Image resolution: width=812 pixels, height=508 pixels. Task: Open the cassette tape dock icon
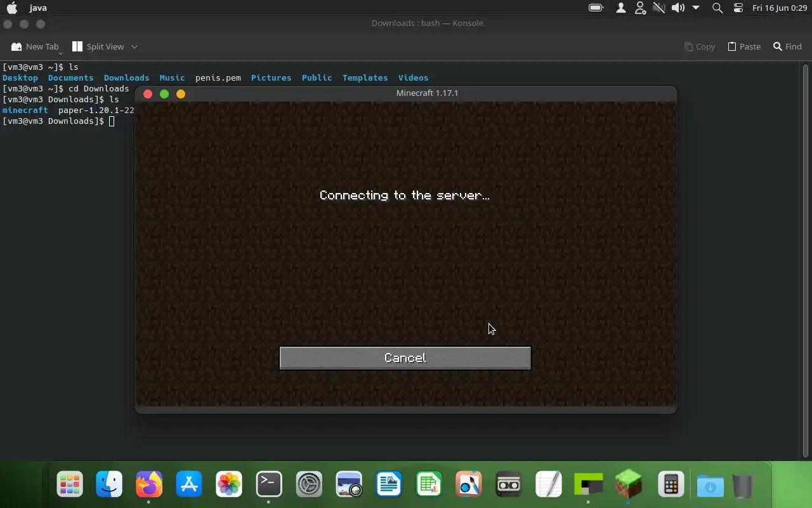(509, 485)
